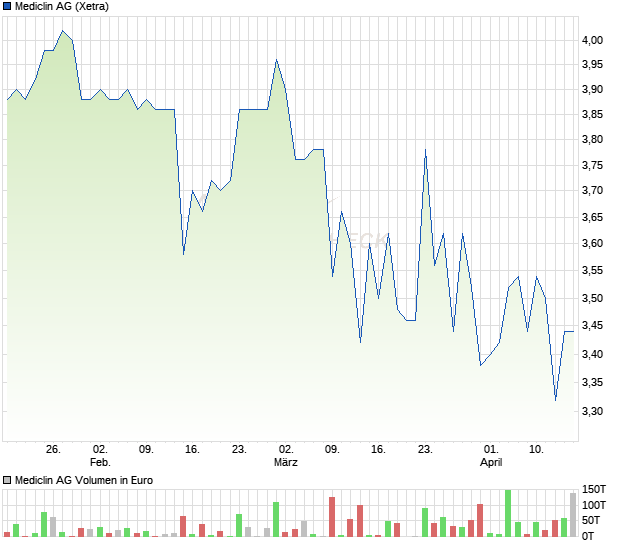
Task: Click the '26.' date axis label
Action: tap(53, 450)
